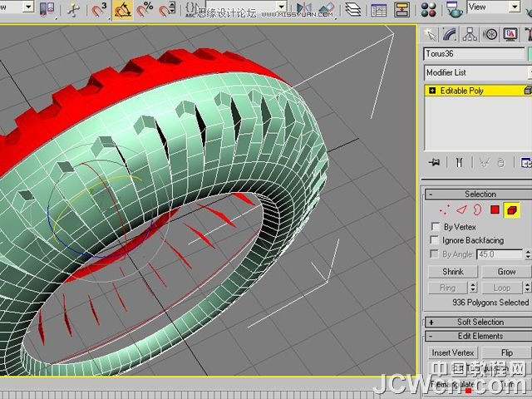Image resolution: width=532 pixels, height=399 pixels.
Task: Click the Mirror tool icon
Action: (303, 10)
